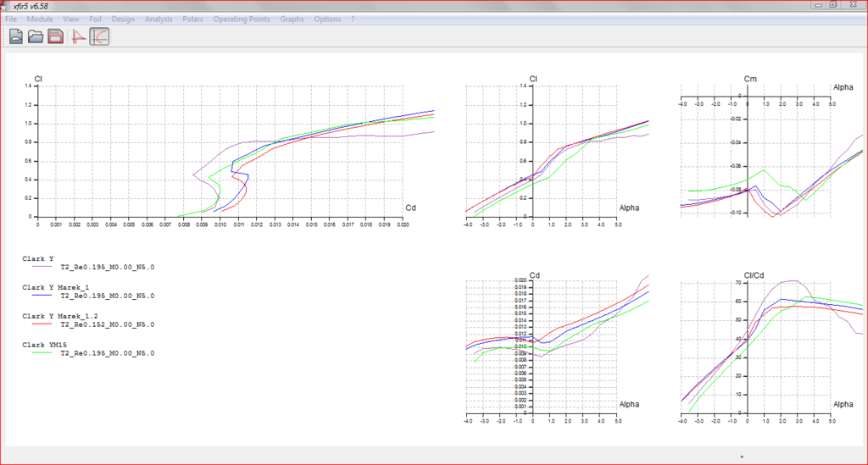Viewport: 868px width, 465px height.
Task: Open the Module menu
Action: coord(39,19)
